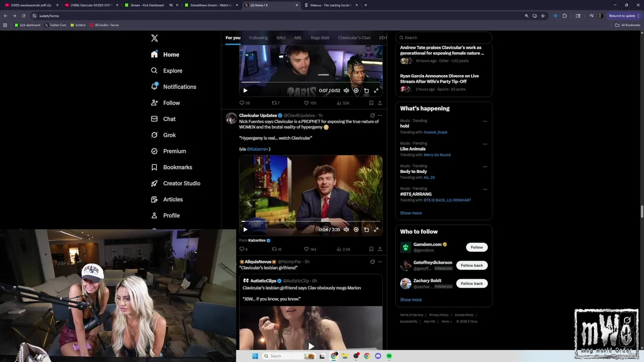Play the Nick Fuentes video
This screenshot has height=362, width=644.
245,229
